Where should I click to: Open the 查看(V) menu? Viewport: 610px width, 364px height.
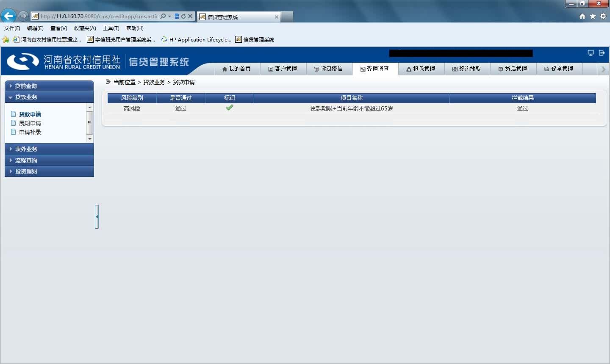(x=58, y=28)
